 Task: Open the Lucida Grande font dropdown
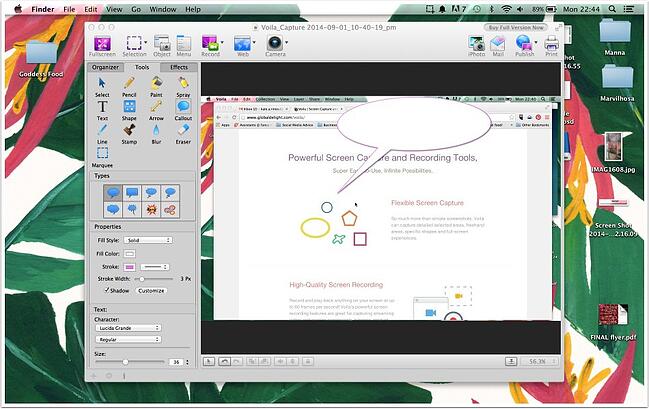coord(128,328)
